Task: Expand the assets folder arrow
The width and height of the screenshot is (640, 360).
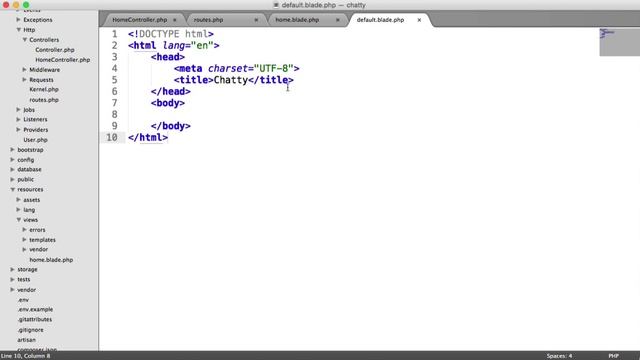Action: pyautogui.click(x=18, y=200)
